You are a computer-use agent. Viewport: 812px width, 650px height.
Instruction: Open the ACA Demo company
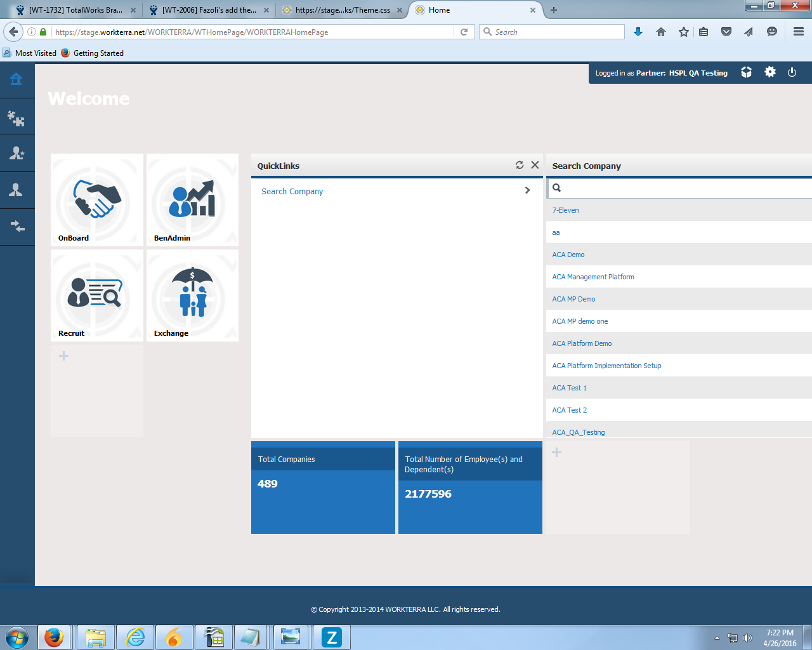(x=568, y=255)
